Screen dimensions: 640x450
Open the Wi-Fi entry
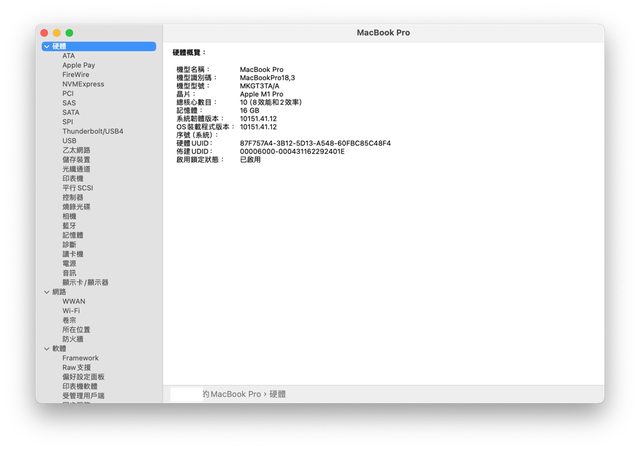click(71, 311)
